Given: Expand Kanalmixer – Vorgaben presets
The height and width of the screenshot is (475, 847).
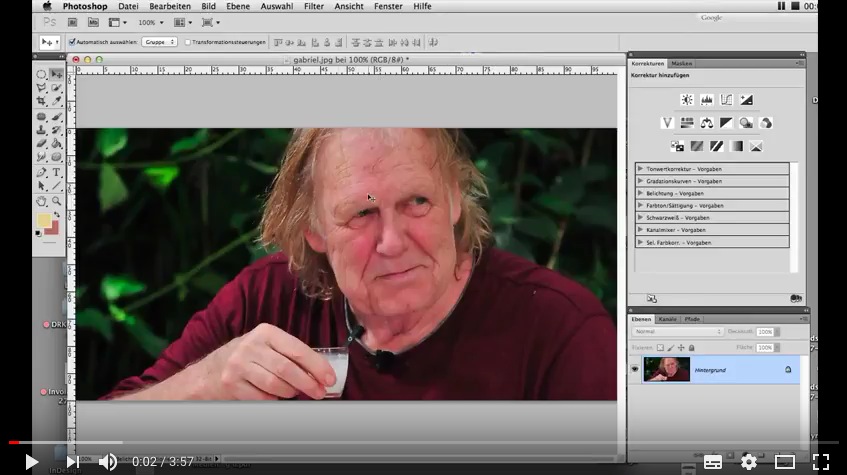Looking at the screenshot, I should pos(641,230).
